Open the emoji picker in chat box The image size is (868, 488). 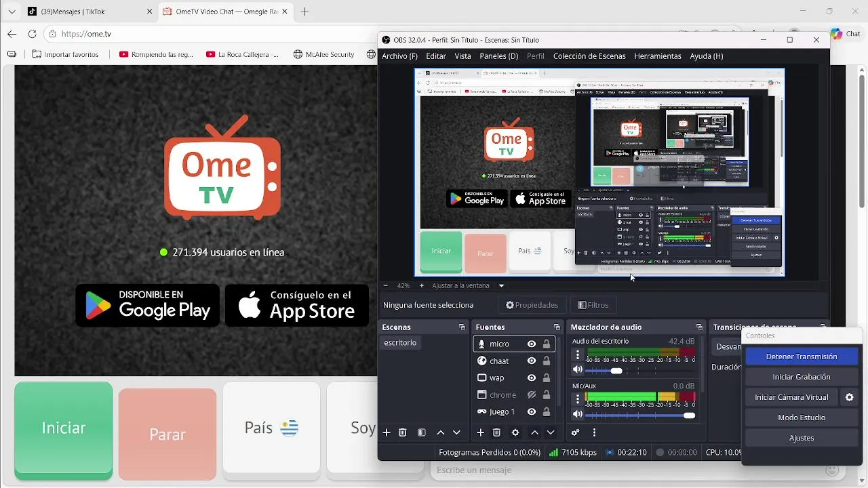pyautogui.click(x=832, y=470)
